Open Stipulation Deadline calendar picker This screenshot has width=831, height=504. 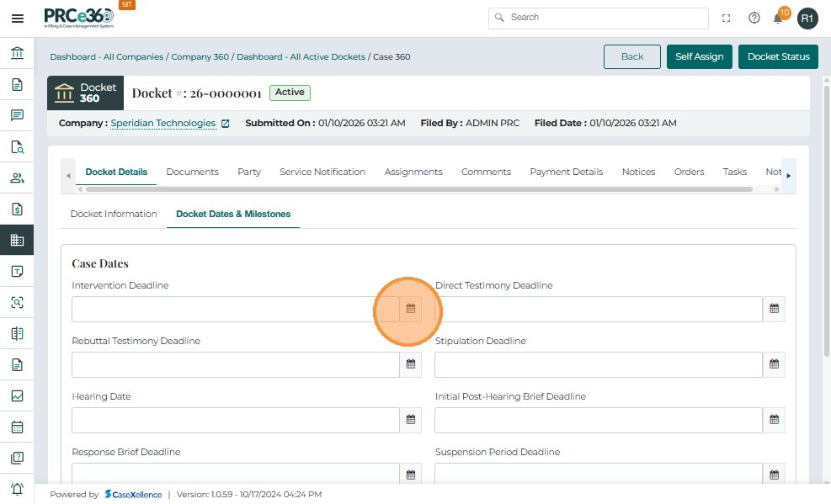click(774, 364)
